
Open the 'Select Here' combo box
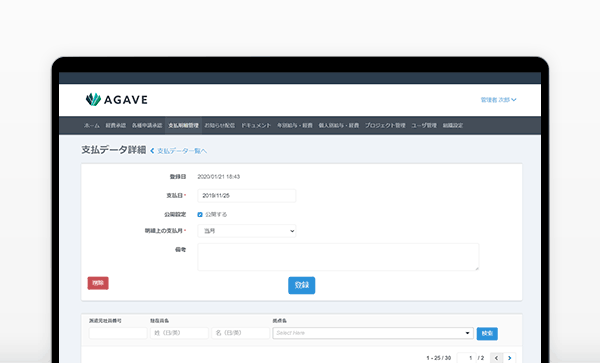coord(373,333)
